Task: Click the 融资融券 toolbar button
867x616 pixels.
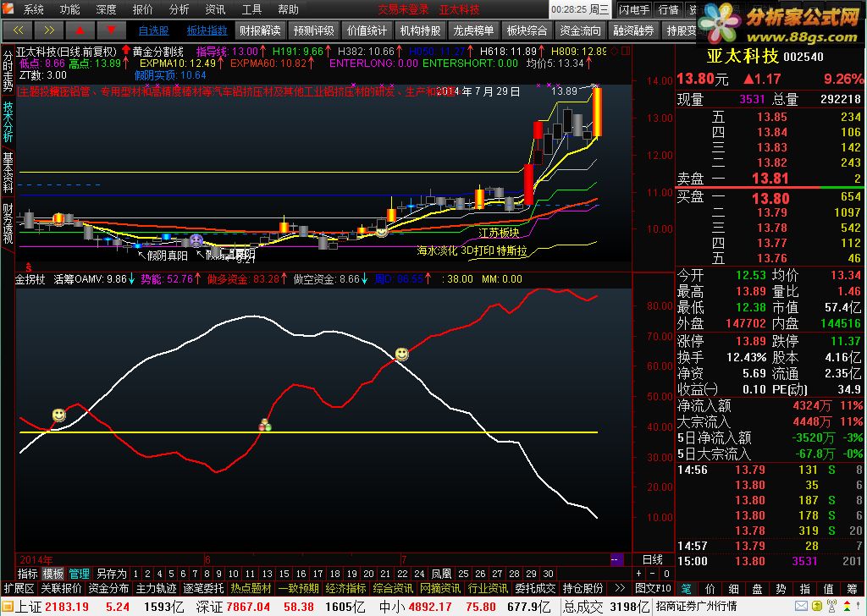Action: coord(633,30)
